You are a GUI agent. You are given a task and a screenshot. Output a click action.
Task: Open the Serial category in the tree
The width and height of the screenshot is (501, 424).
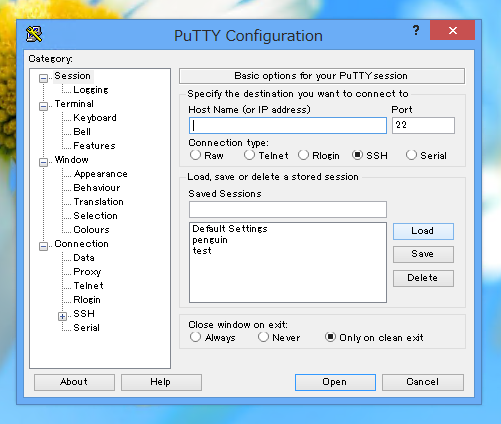coord(86,328)
